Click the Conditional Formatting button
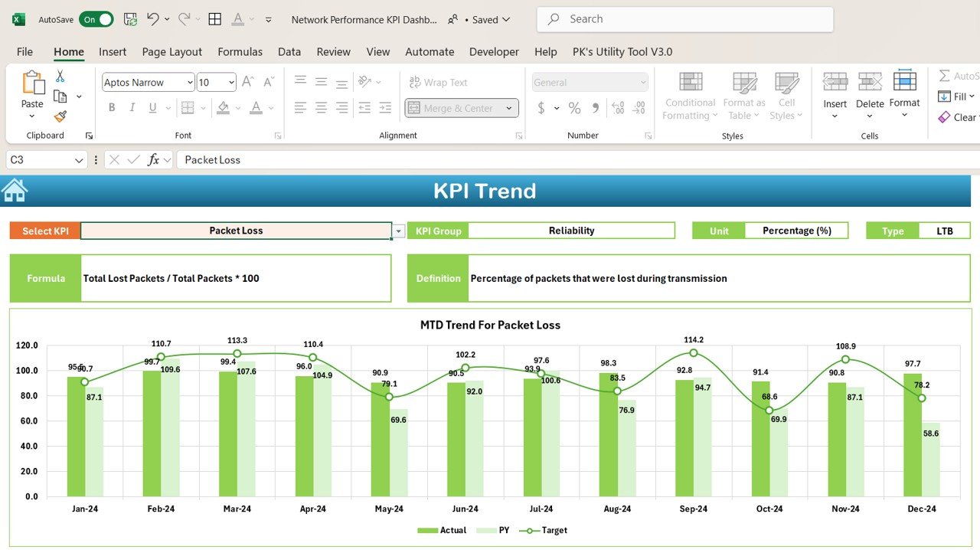This screenshot has height=550, width=980. coord(690,97)
